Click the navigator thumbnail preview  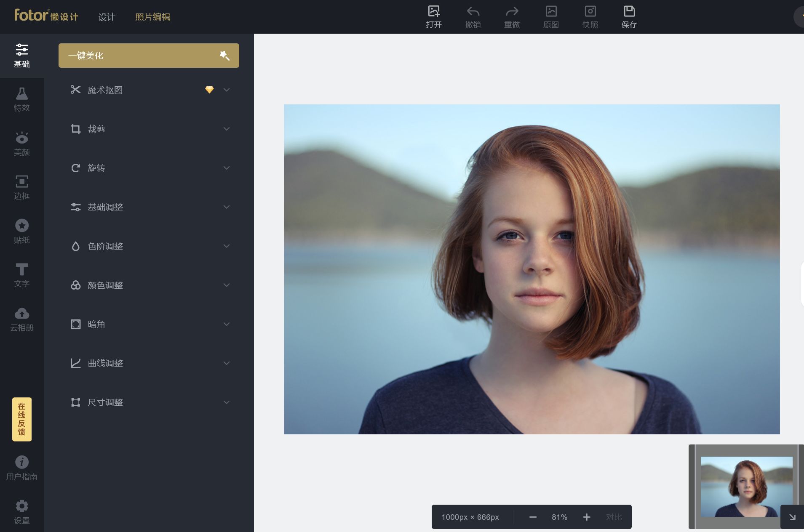[x=746, y=487]
